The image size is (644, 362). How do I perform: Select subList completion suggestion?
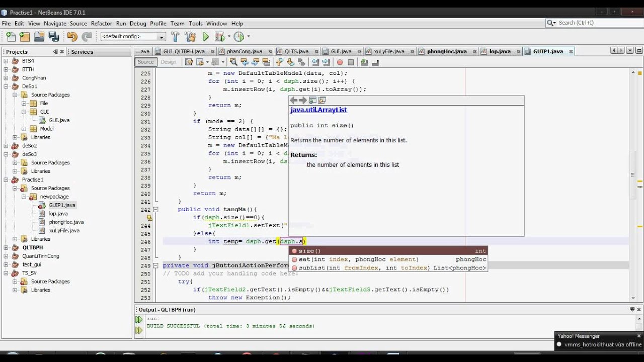click(x=387, y=268)
